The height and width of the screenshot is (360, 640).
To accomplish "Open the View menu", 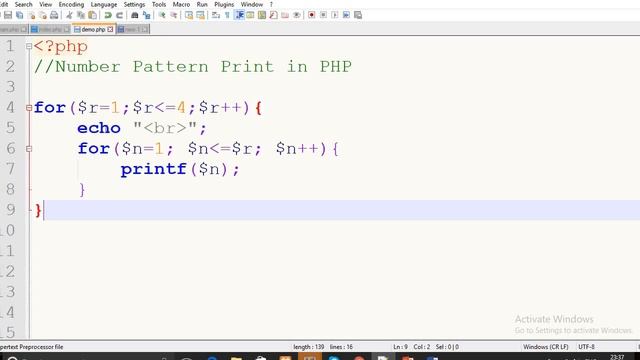I will (45, 4).
